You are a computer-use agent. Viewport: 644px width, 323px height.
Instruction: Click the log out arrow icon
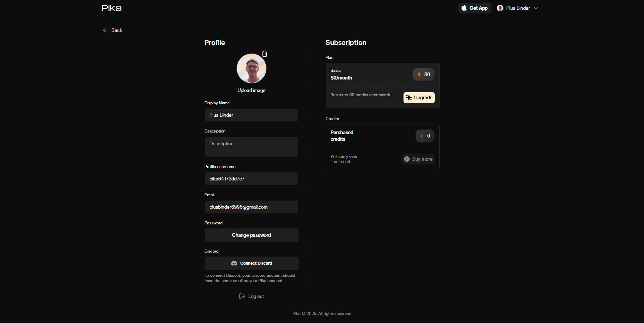point(242,296)
